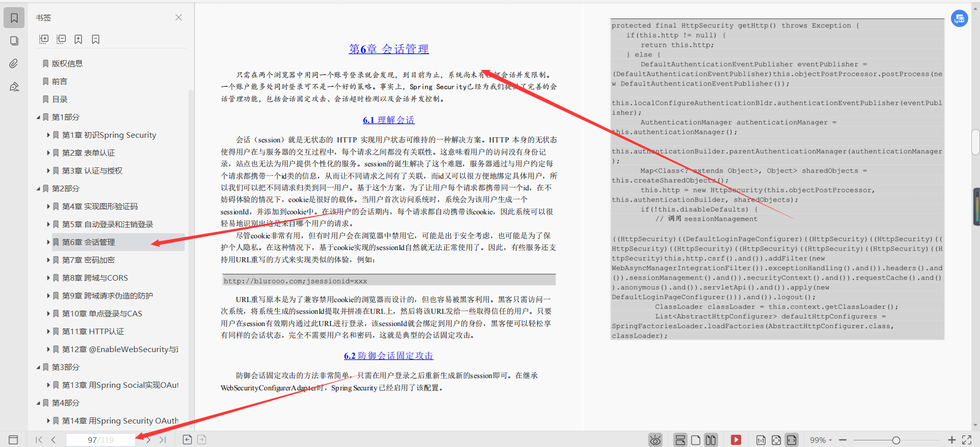Click the zoom out minus button
Viewport: 980px width, 447px height.
pos(843,440)
